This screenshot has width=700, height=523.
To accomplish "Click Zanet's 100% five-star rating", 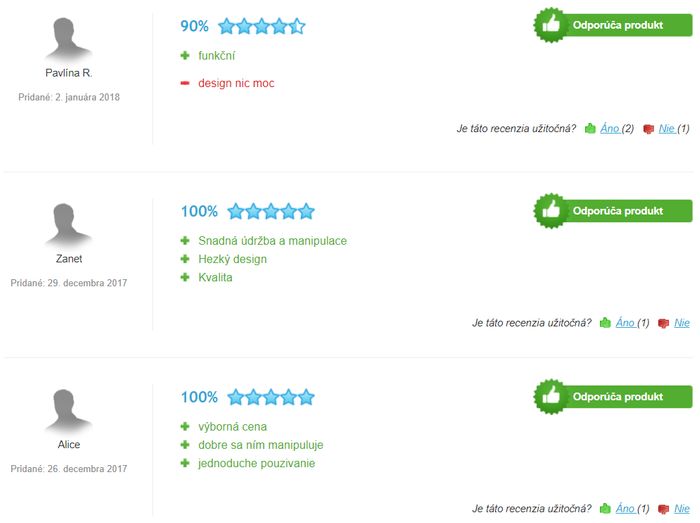I will (x=271, y=211).
